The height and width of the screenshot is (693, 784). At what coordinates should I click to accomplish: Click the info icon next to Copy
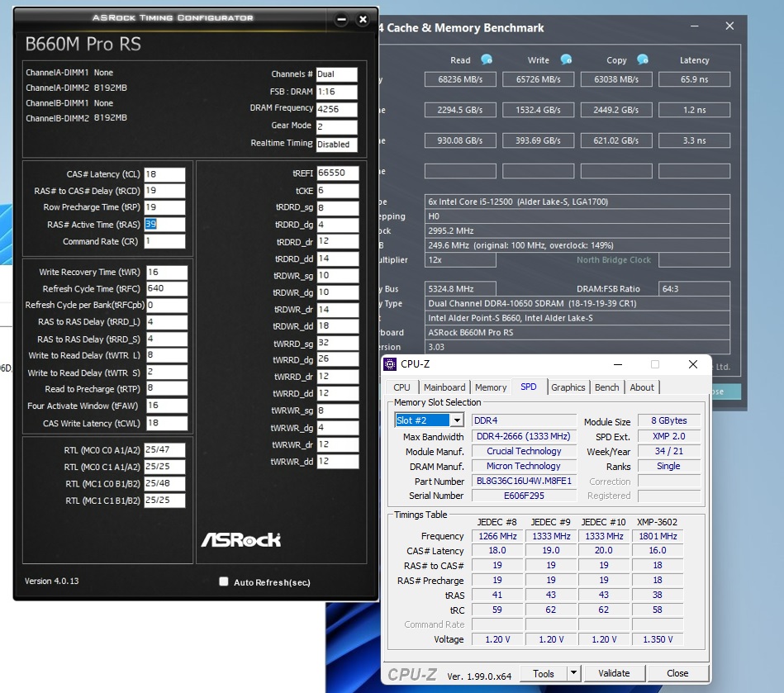tap(643, 59)
